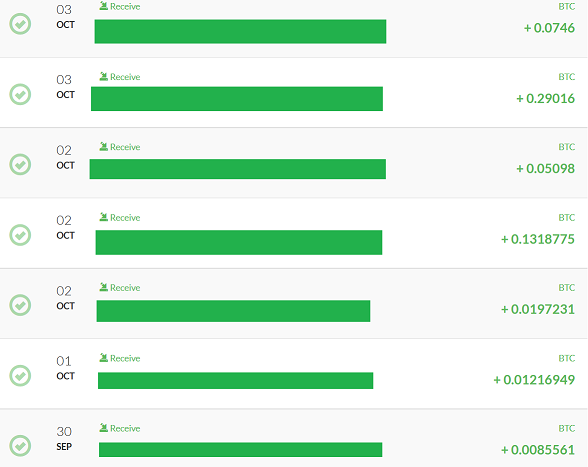The height and width of the screenshot is (467, 588).
Task: Click the confirmed checkmark icon for 01 OCT
Action: [x=20, y=375]
